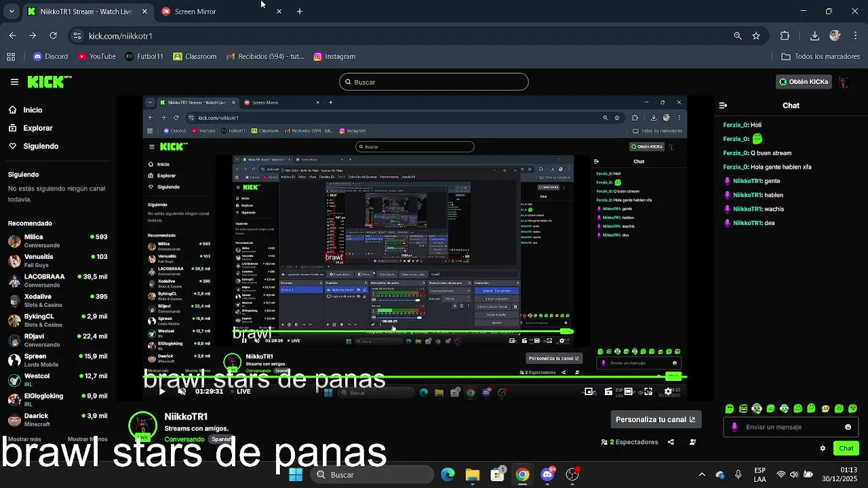This screenshot has height=488, width=868.
Task: Open chat settings gear icon
Action: pos(823,448)
